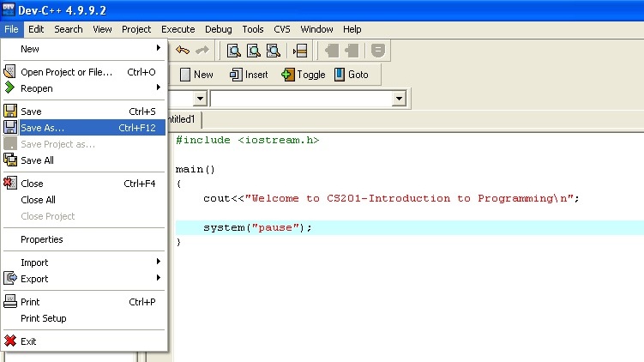This screenshot has height=362, width=644.
Task: Open the Window menu
Action: pyautogui.click(x=316, y=29)
